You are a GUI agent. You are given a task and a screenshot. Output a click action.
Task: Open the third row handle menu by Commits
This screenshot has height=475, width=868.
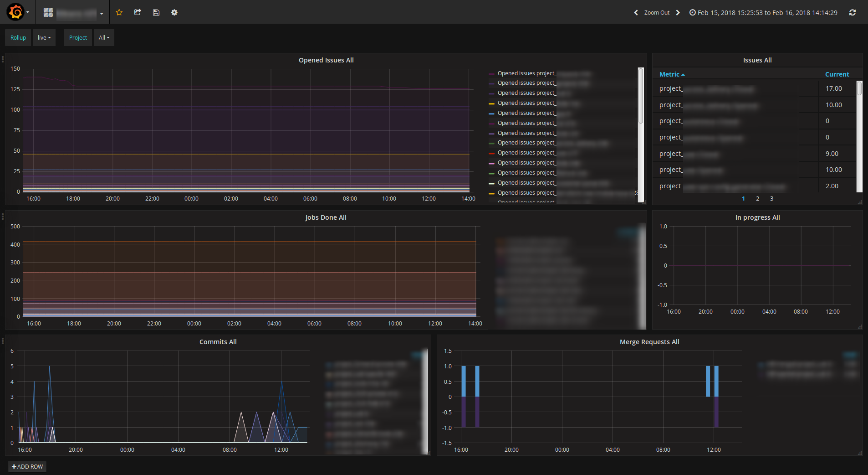[3, 341]
